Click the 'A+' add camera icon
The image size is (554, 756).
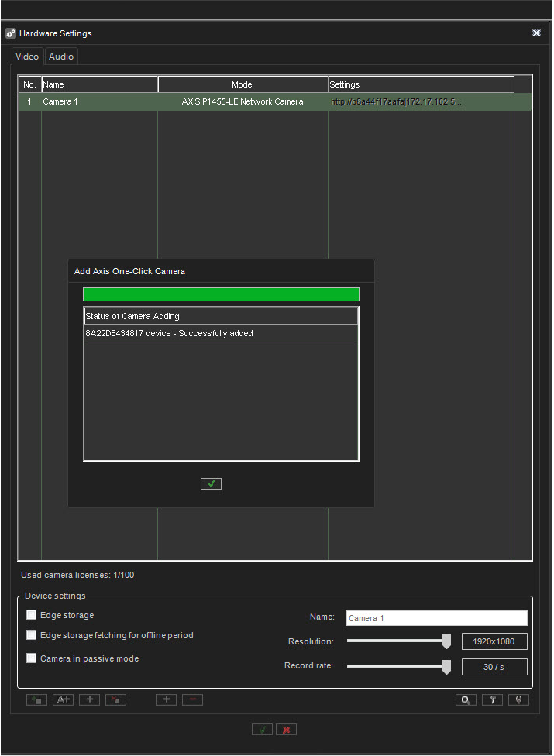point(63,699)
